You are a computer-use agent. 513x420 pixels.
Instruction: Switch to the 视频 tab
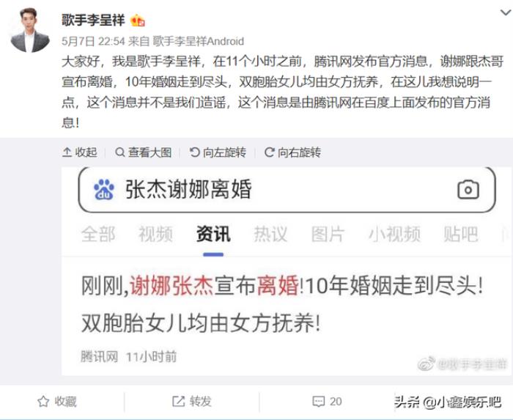point(155,235)
